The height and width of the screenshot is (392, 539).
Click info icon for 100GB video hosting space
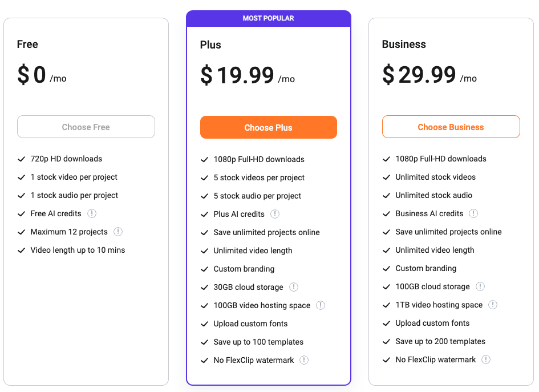click(321, 305)
